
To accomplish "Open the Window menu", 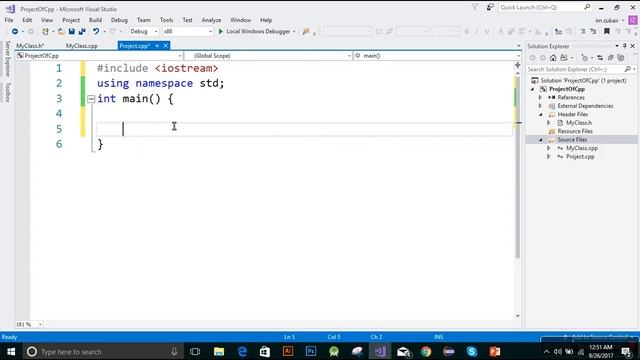I will (240, 20).
